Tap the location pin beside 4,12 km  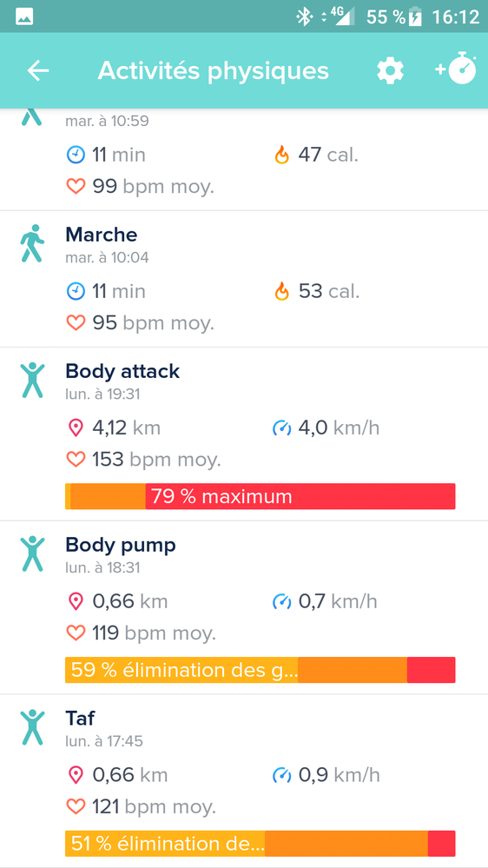point(76,427)
